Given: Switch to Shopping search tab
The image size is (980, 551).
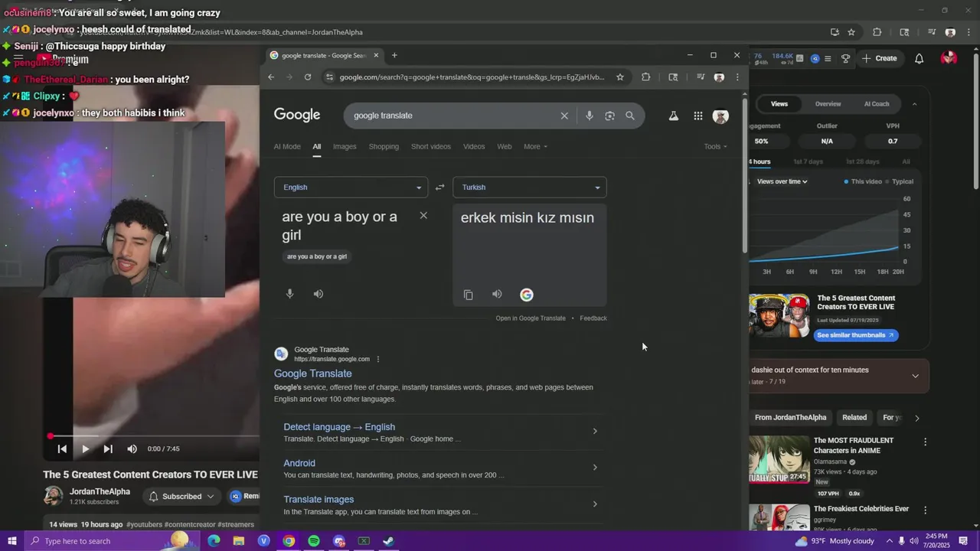Looking at the screenshot, I should pyautogui.click(x=384, y=146).
